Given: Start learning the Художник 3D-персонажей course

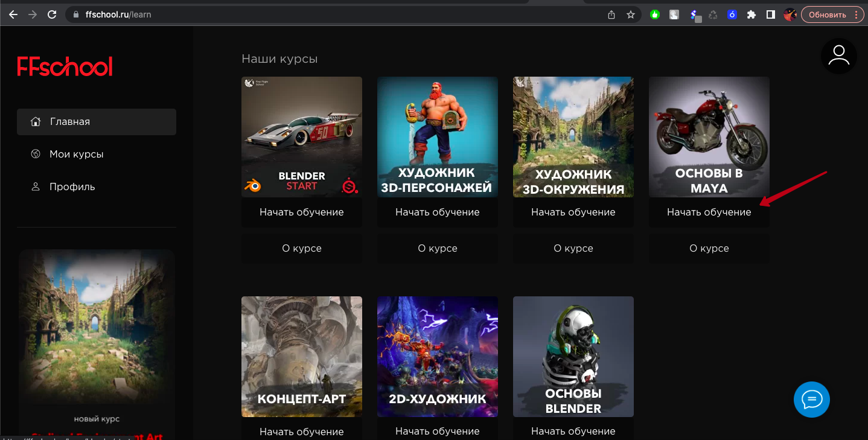Looking at the screenshot, I should [x=438, y=212].
